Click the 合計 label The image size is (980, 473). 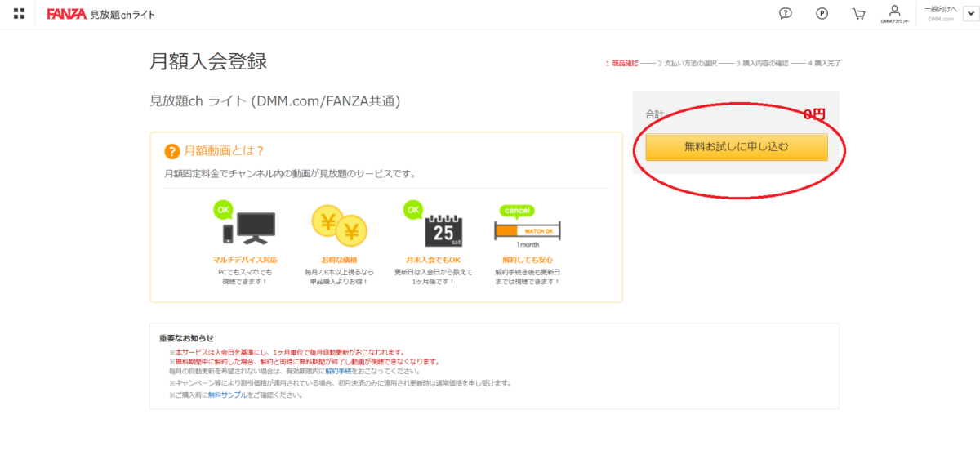click(655, 114)
